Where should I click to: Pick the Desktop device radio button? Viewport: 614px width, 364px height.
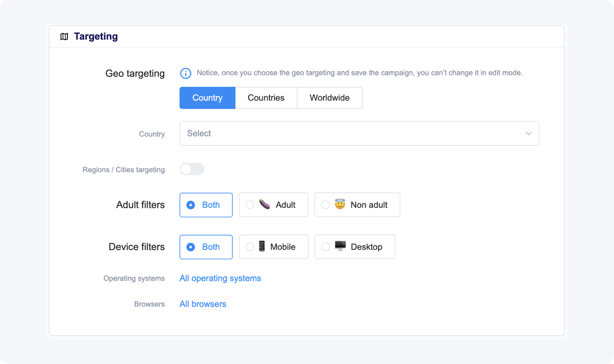pos(326,247)
